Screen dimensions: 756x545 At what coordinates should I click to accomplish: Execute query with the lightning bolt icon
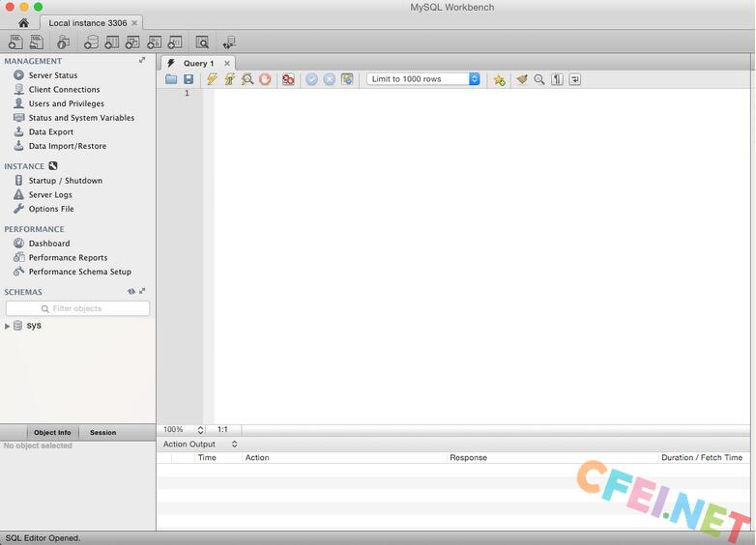(x=212, y=79)
